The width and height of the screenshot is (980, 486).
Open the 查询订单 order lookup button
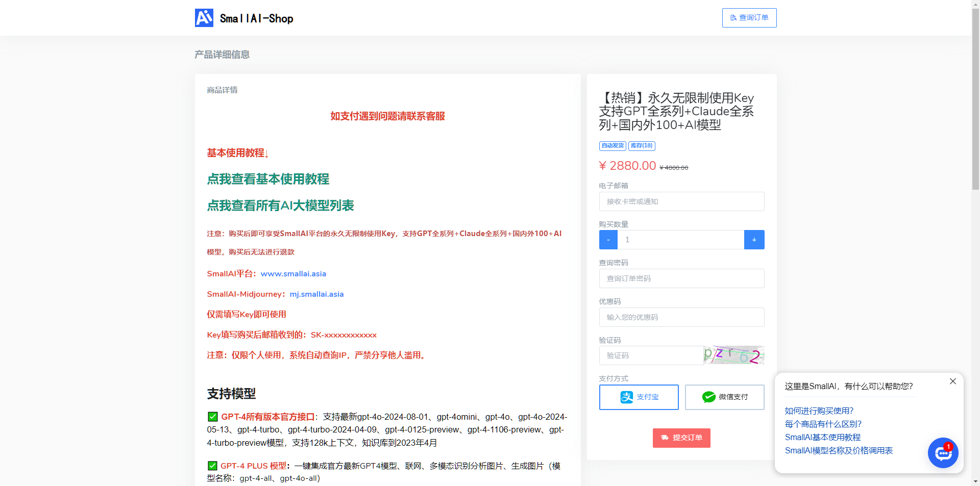749,18
